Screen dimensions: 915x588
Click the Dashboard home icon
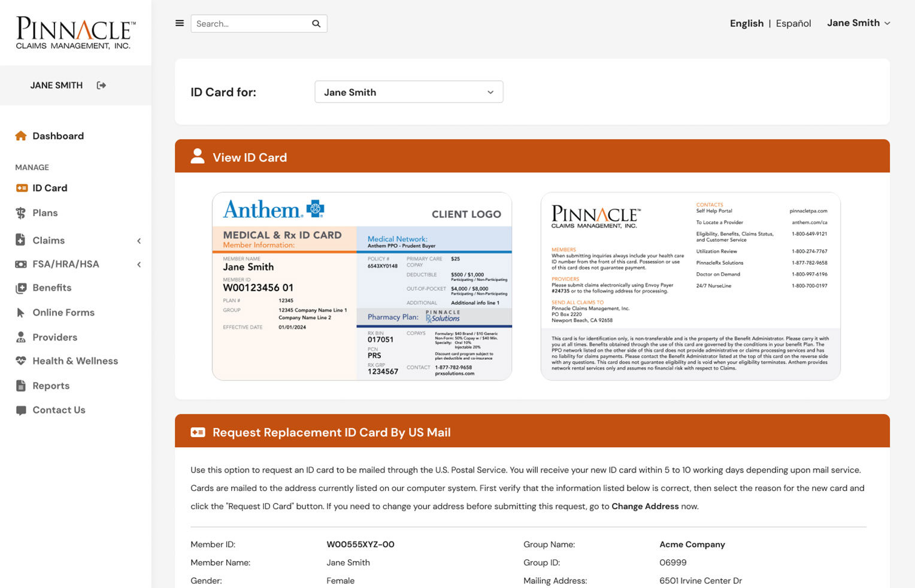click(x=21, y=136)
